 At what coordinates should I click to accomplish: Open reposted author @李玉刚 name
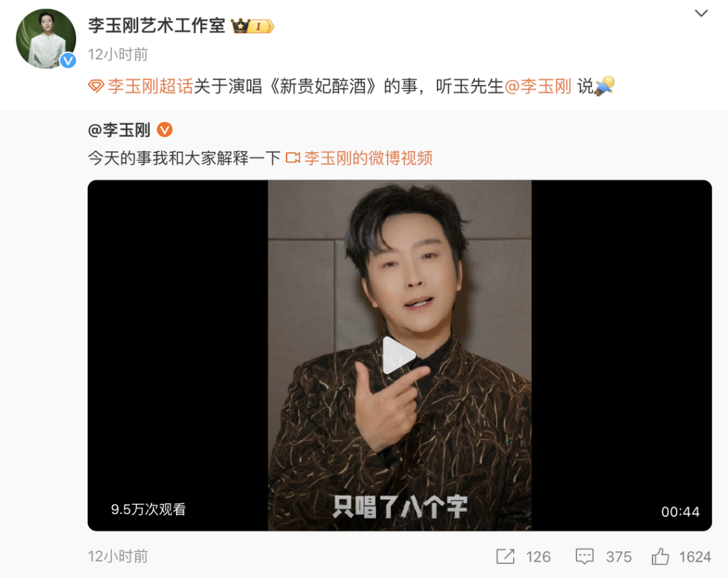pyautogui.click(x=119, y=130)
